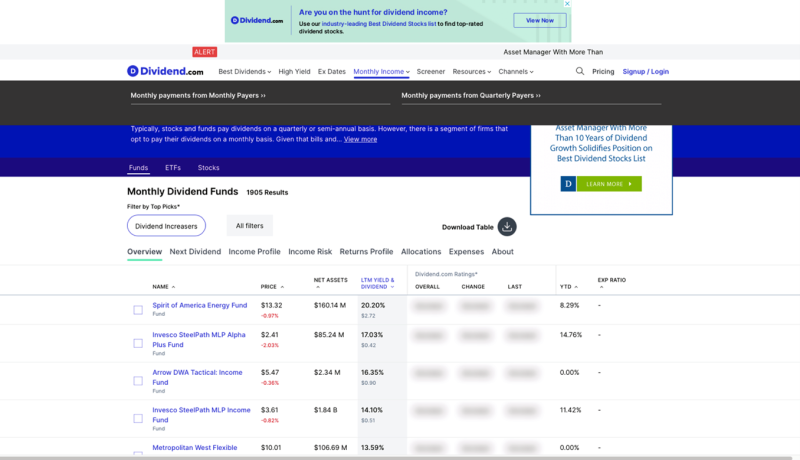Open the Metropolitan West Flexible fund link

(x=194, y=447)
